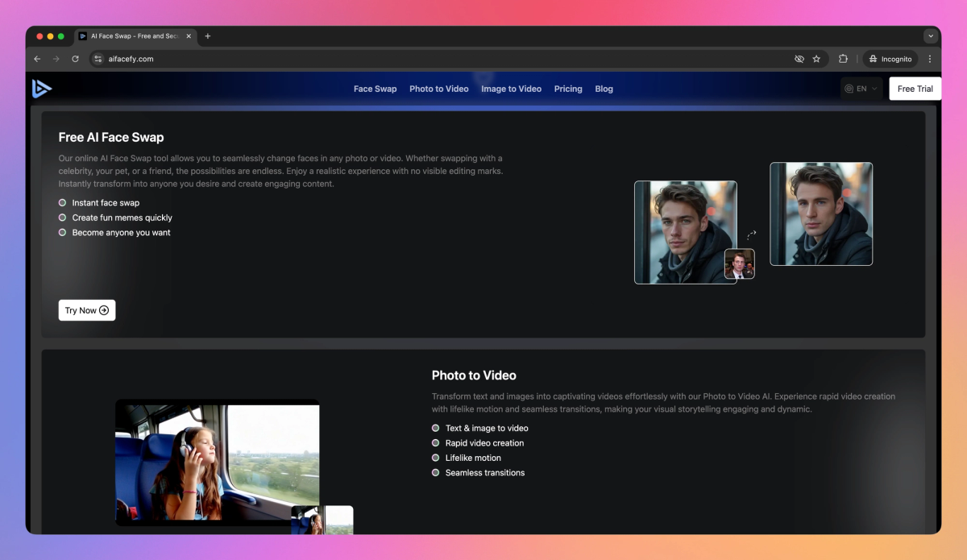The width and height of the screenshot is (967, 560).
Task: Go to Image to Video nav item
Action: 511,89
